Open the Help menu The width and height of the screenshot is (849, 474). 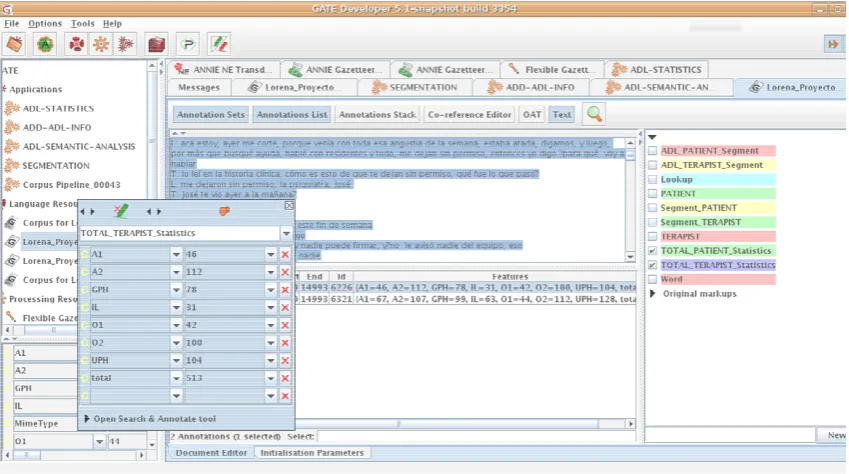[112, 24]
